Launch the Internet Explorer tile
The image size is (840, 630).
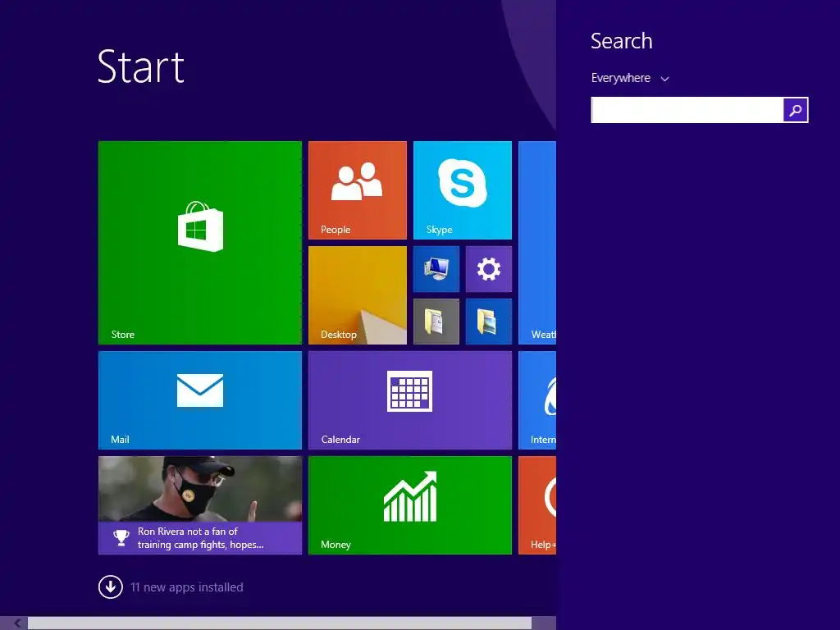point(537,400)
